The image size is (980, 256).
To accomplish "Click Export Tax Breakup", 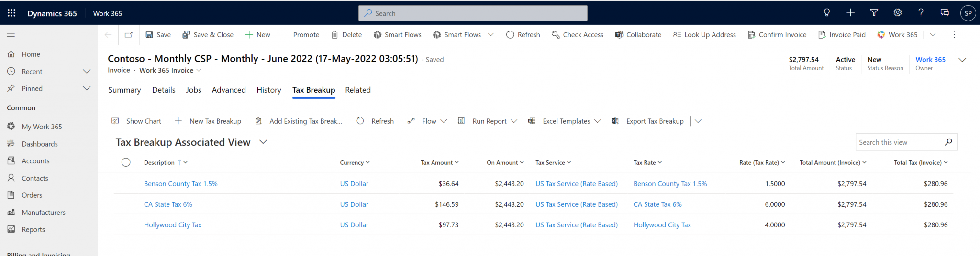I will pos(648,121).
